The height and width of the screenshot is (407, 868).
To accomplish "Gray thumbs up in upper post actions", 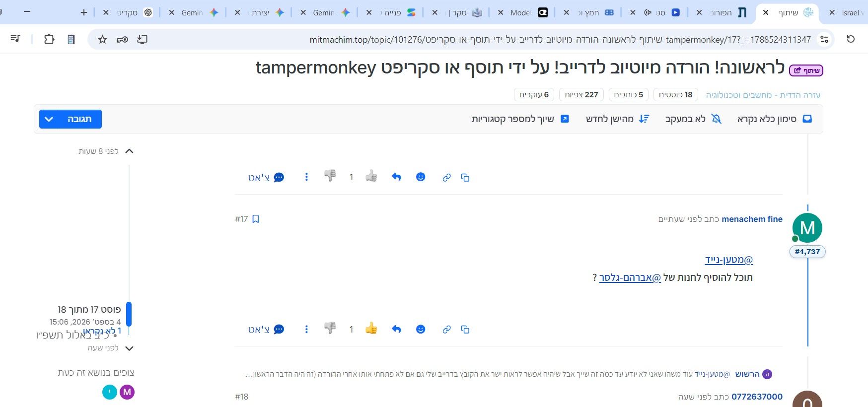I will (371, 176).
